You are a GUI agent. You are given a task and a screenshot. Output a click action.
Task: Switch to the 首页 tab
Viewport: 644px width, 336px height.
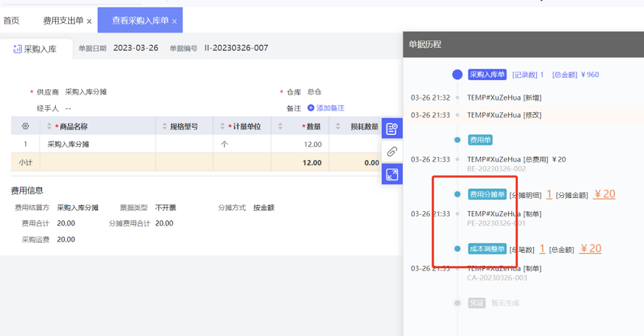click(x=12, y=21)
